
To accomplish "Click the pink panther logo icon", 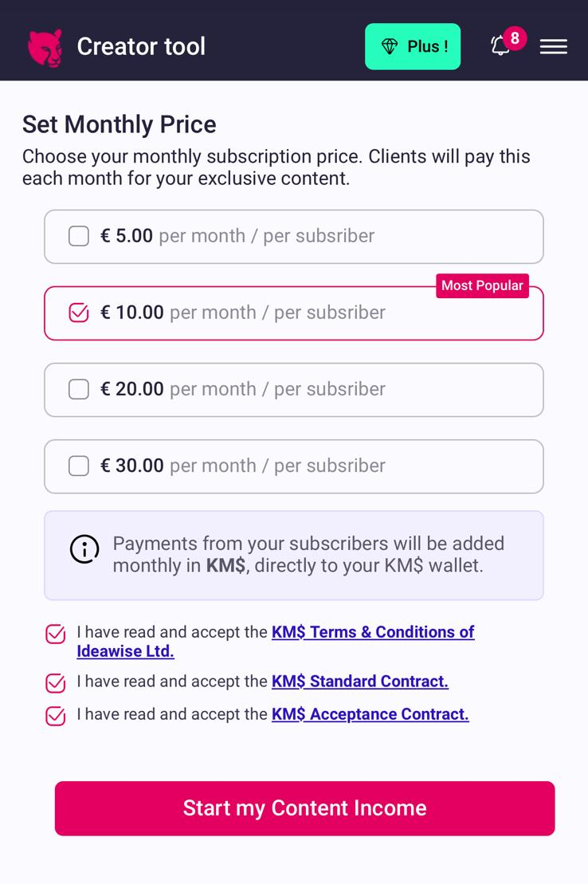I will 45,48.
